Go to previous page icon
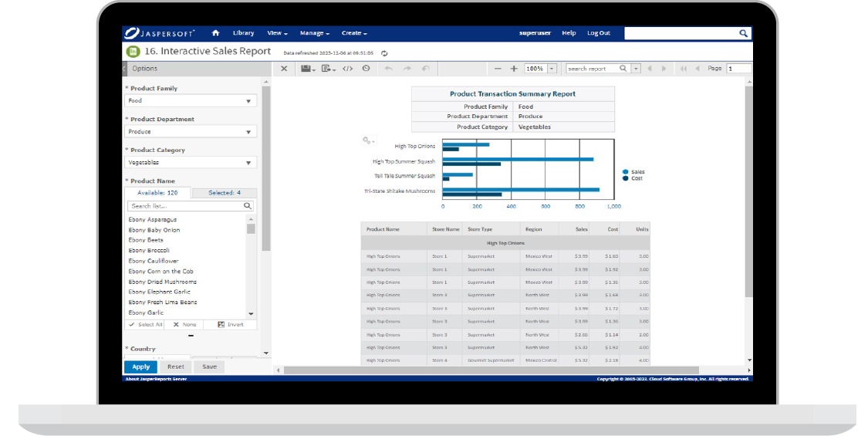This screenshot has width=868, height=436. [697, 69]
